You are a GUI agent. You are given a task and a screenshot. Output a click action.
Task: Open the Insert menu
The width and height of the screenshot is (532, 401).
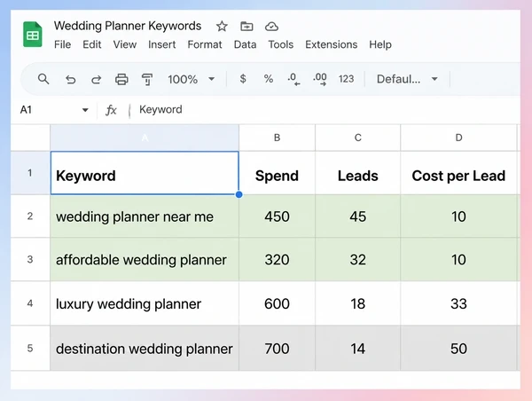tap(162, 44)
